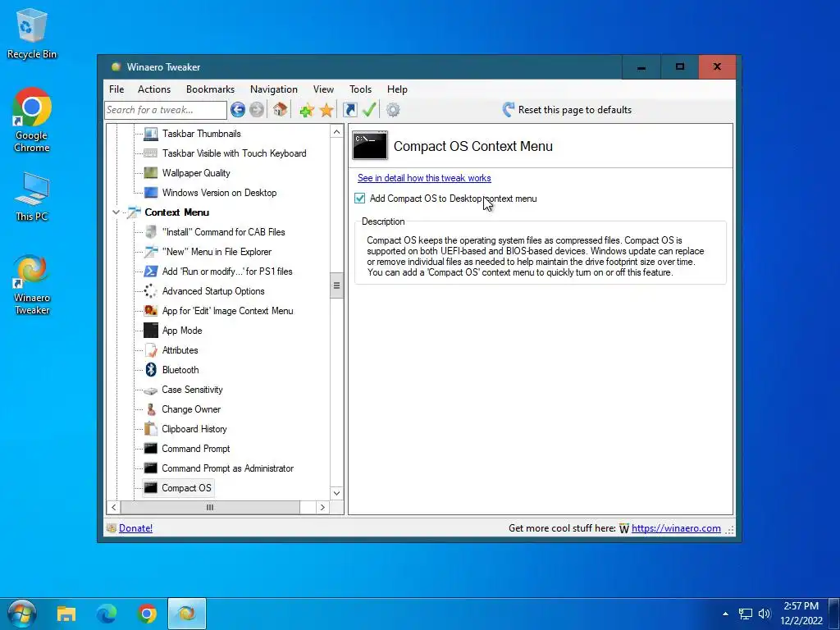Viewport: 840px width, 630px height.
Task: Open settings via the gear toolbar icon
Action: 393,110
